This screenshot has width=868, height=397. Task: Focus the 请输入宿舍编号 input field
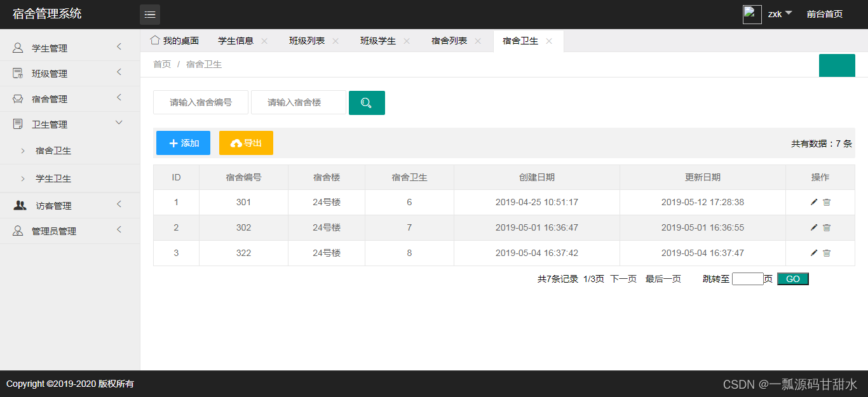coord(201,102)
